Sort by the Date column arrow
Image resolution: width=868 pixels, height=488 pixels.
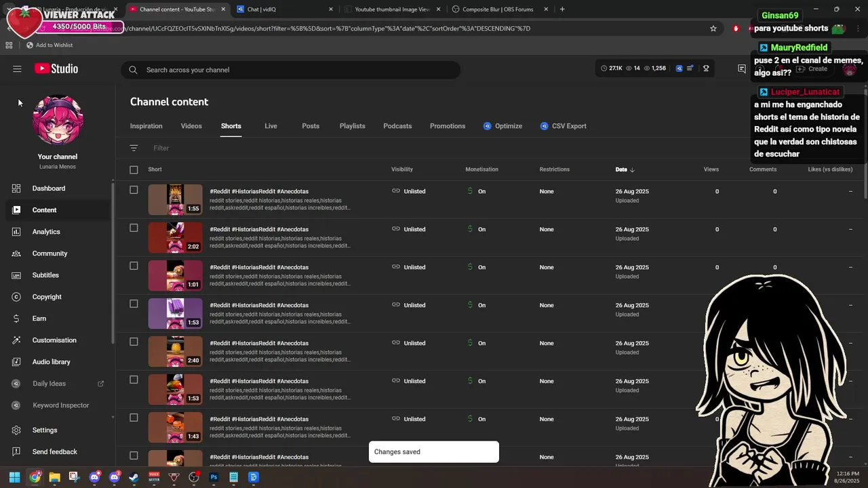click(x=632, y=169)
